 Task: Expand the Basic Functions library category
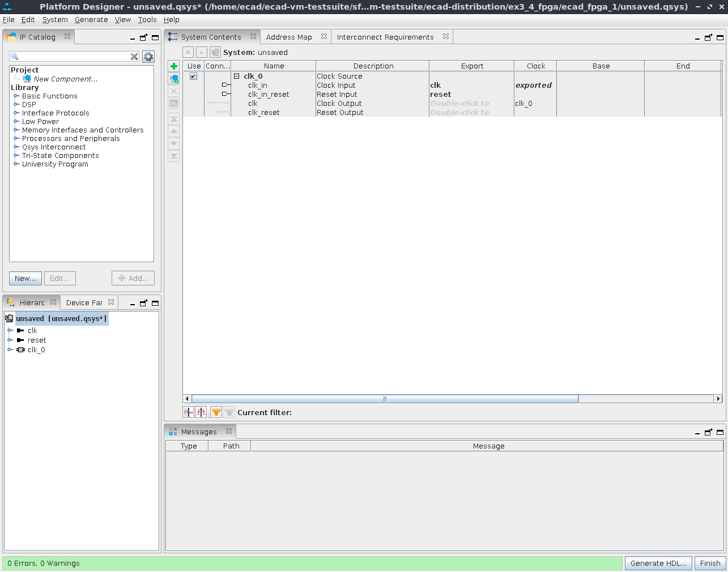[16, 96]
